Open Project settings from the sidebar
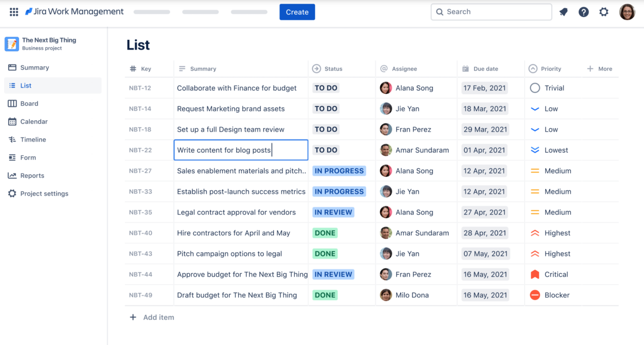The width and height of the screenshot is (644, 345). pos(43,193)
